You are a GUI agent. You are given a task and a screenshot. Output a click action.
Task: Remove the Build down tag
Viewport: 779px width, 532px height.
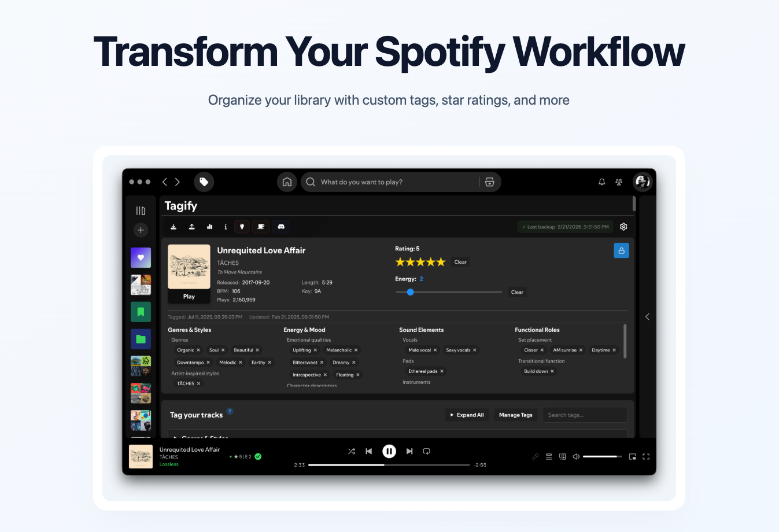point(552,371)
